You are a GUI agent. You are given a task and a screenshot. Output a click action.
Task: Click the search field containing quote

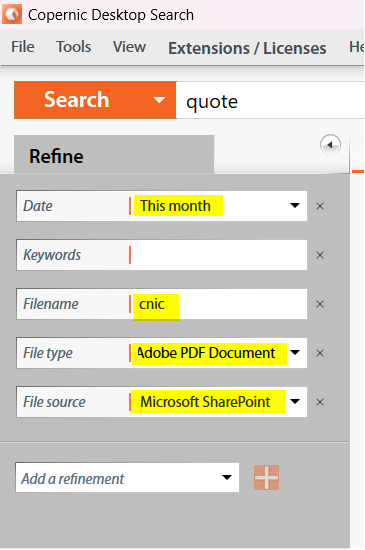tap(270, 101)
